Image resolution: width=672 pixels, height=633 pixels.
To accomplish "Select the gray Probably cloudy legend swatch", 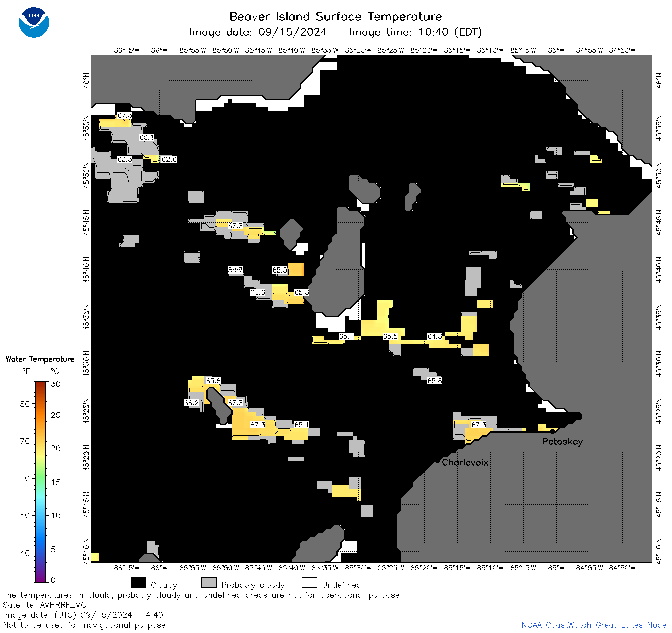I will [209, 583].
